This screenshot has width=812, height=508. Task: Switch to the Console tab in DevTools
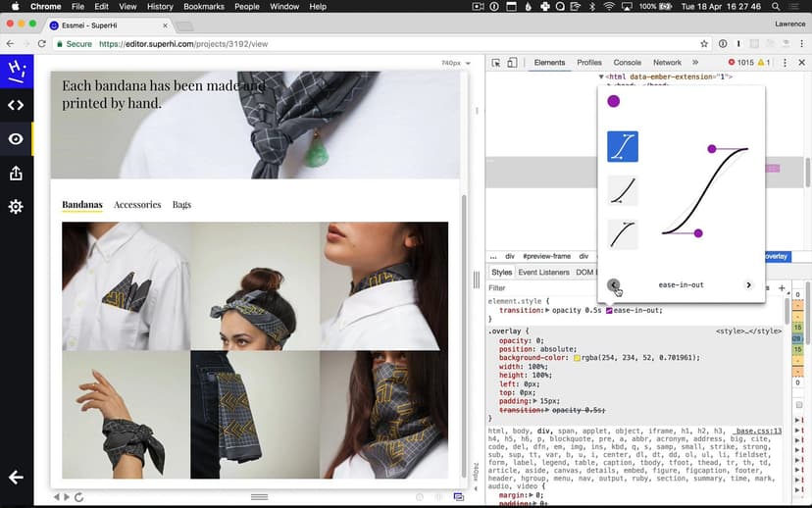(x=627, y=63)
